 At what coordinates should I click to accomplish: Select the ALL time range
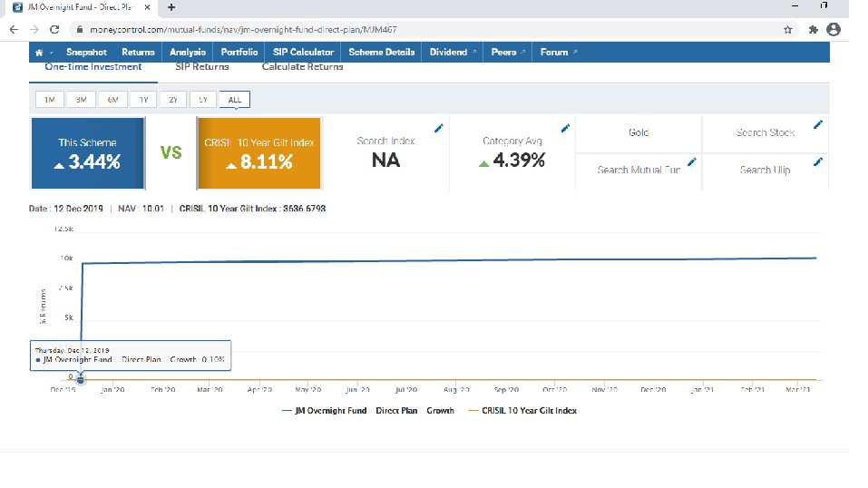(x=235, y=100)
